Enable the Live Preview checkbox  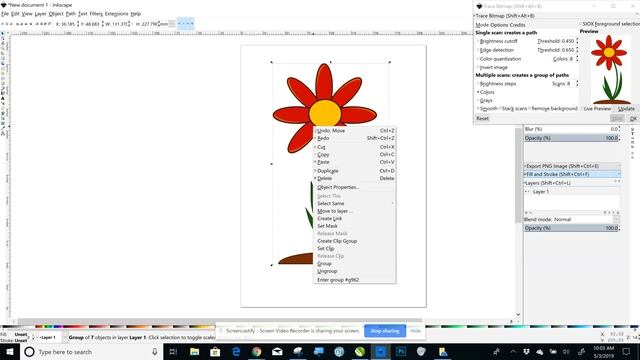point(582,109)
